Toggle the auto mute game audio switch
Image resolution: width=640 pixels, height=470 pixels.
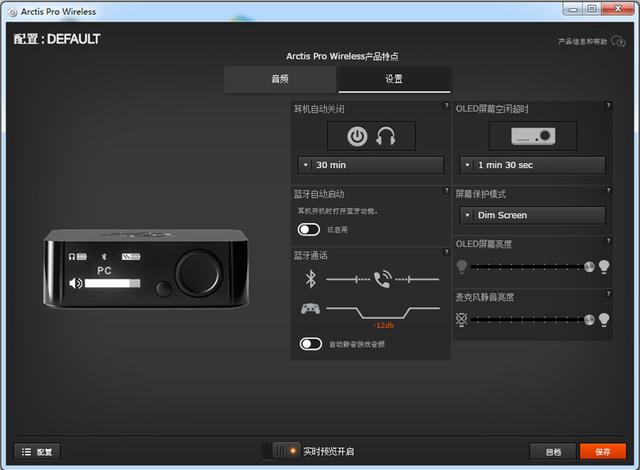(x=310, y=344)
